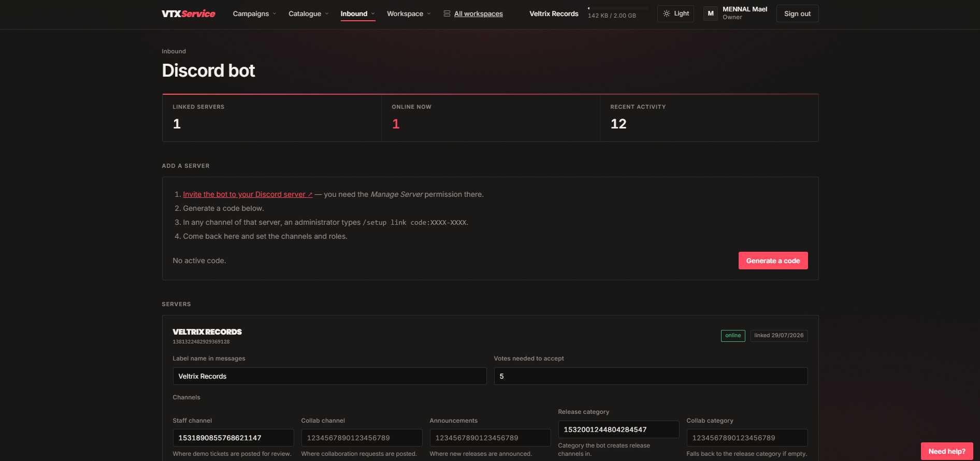Click the Release category field
This screenshot has height=461, width=980.
pos(618,429)
